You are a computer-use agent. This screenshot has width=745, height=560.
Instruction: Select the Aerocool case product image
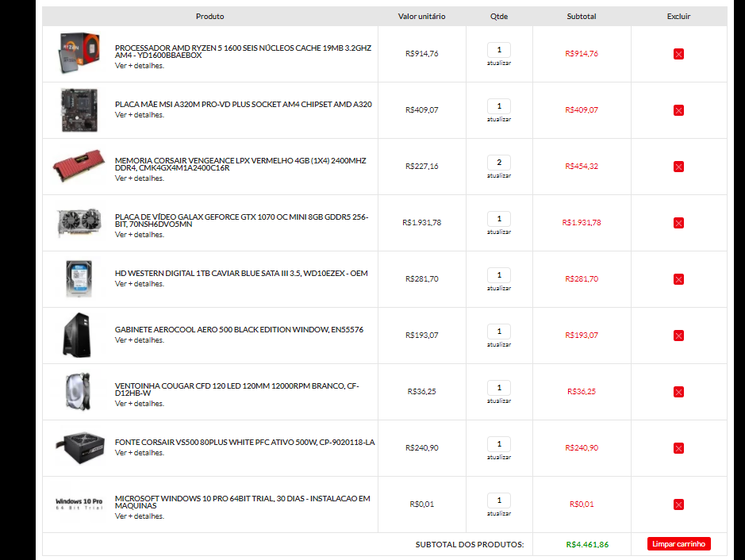pyautogui.click(x=78, y=335)
